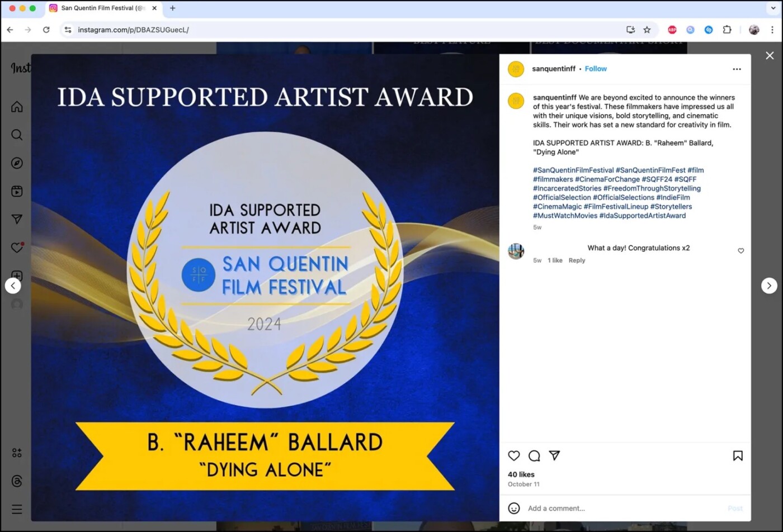
Task: Open Explore compass in sidebar
Action: coord(17,163)
